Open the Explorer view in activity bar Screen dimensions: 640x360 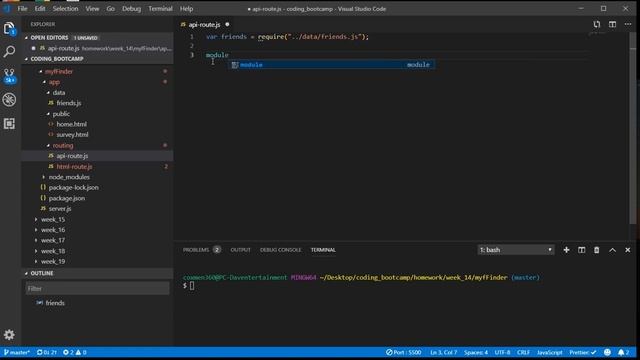tap(9, 28)
